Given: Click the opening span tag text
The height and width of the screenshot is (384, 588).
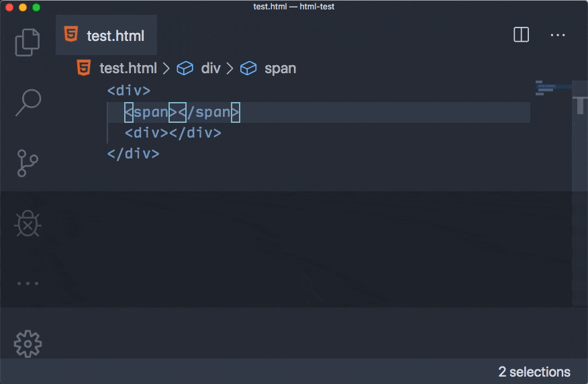Looking at the screenshot, I should click(x=150, y=112).
